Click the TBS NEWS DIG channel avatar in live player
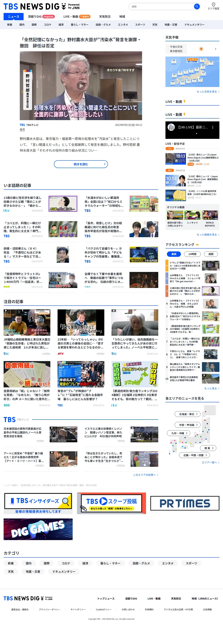The width and height of the screenshot is (223, 644). click(x=171, y=127)
